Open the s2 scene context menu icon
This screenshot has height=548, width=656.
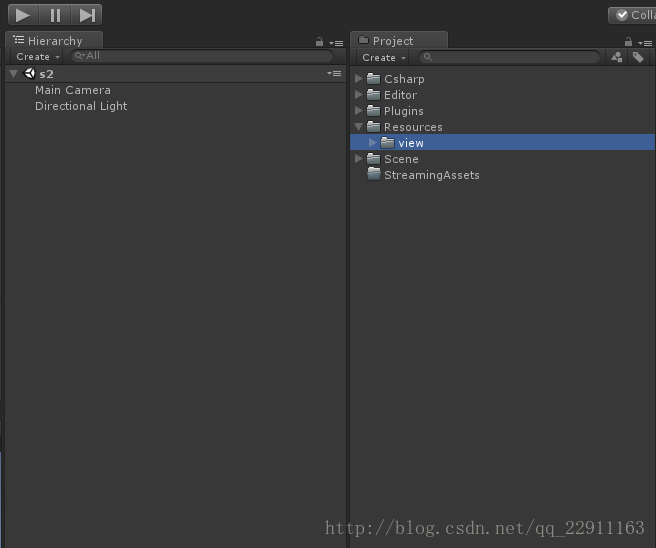tap(334, 74)
